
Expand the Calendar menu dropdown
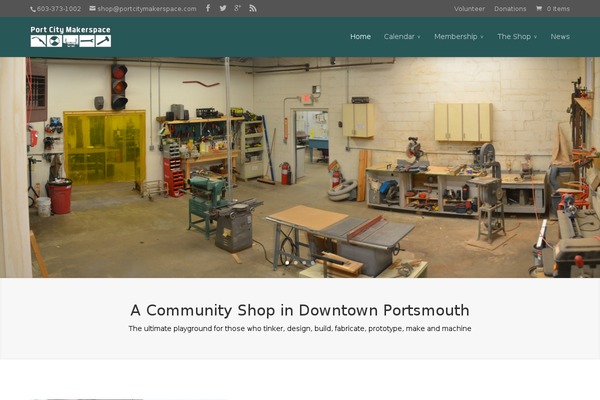(x=402, y=36)
